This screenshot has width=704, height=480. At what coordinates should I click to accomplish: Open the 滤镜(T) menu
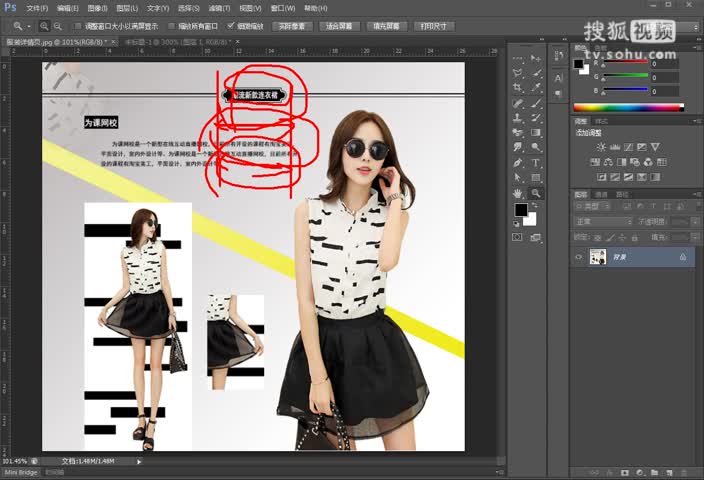click(x=219, y=8)
